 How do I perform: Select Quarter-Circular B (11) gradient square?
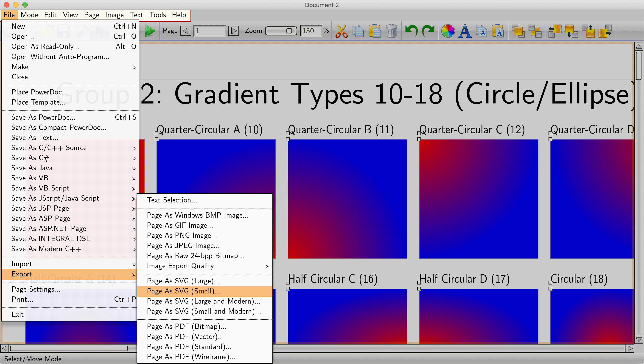coord(347,199)
